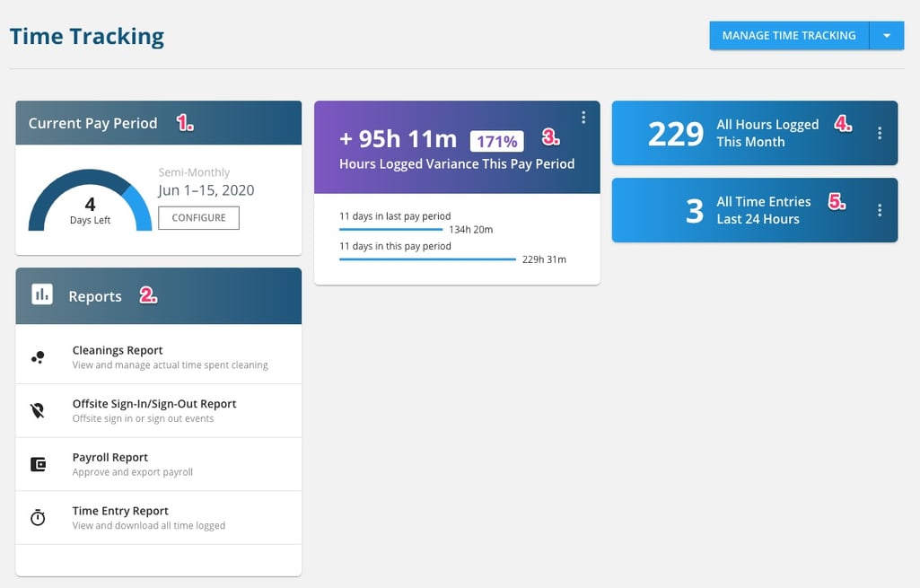Expand the Manage Time Tracking dropdown arrow
The width and height of the screenshot is (920, 588).
pyautogui.click(x=887, y=36)
